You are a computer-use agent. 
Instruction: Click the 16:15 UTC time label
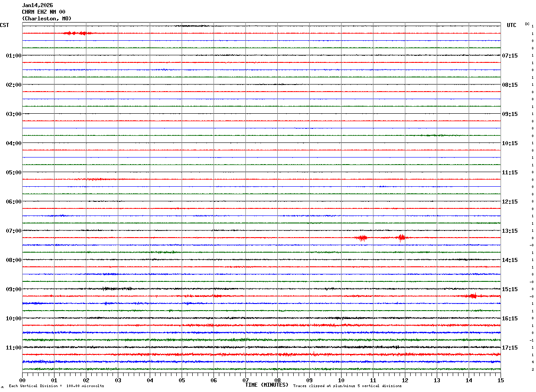[x=510, y=318]
